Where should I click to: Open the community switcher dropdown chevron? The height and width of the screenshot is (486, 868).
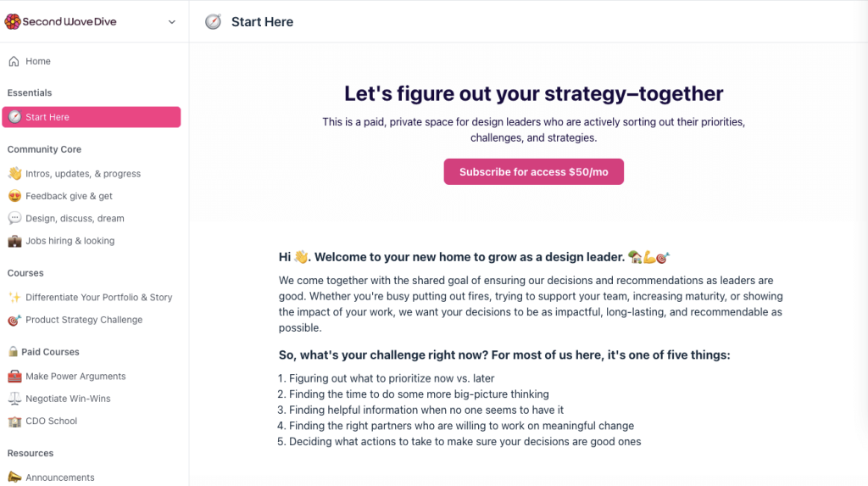[172, 22]
